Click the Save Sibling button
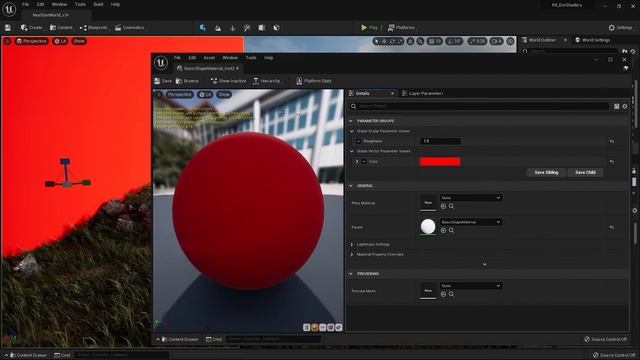Viewport: 640px width, 360px height. click(x=546, y=173)
